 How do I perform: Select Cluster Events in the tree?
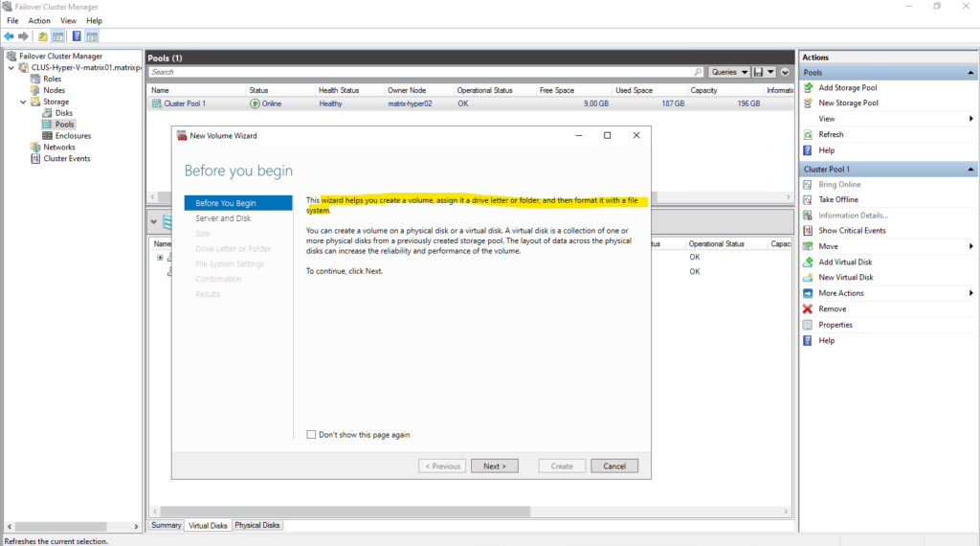click(67, 159)
